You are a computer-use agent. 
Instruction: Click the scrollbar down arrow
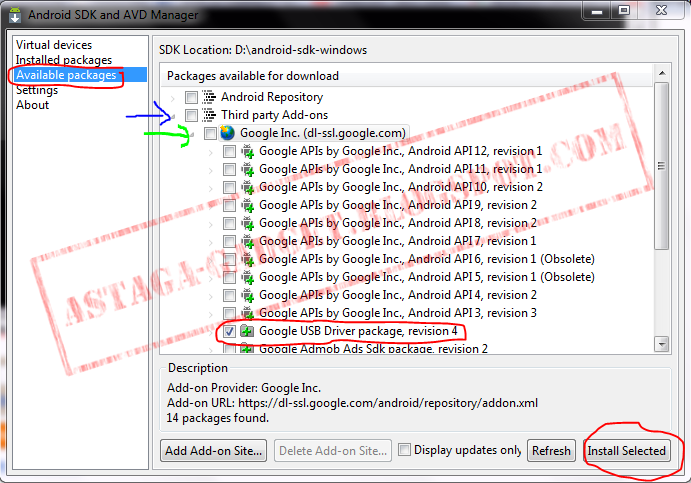[x=661, y=344]
